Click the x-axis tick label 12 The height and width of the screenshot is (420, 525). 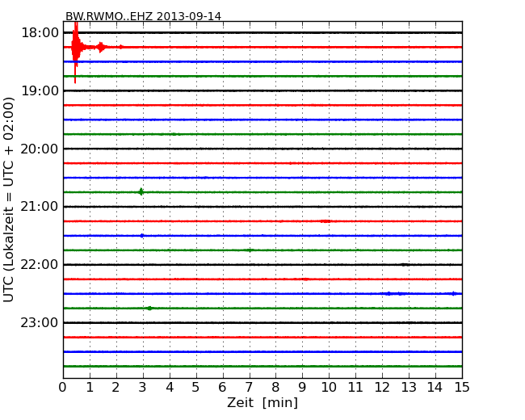382,388
